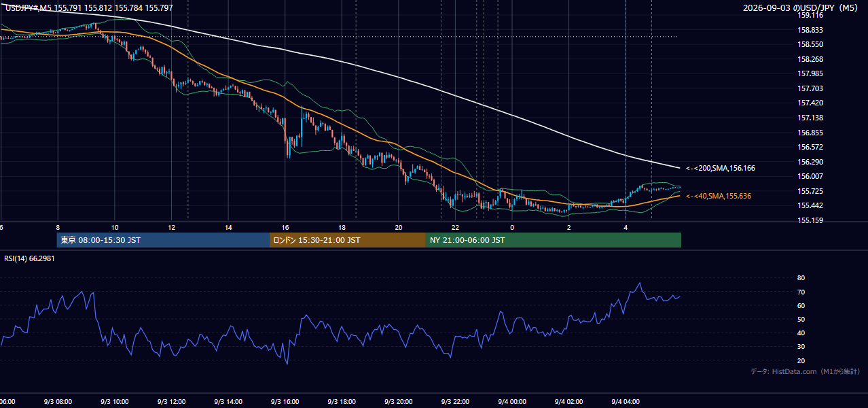The image size is (868, 408).
Task: Click the RSI scale value 40
Action: coord(801,333)
